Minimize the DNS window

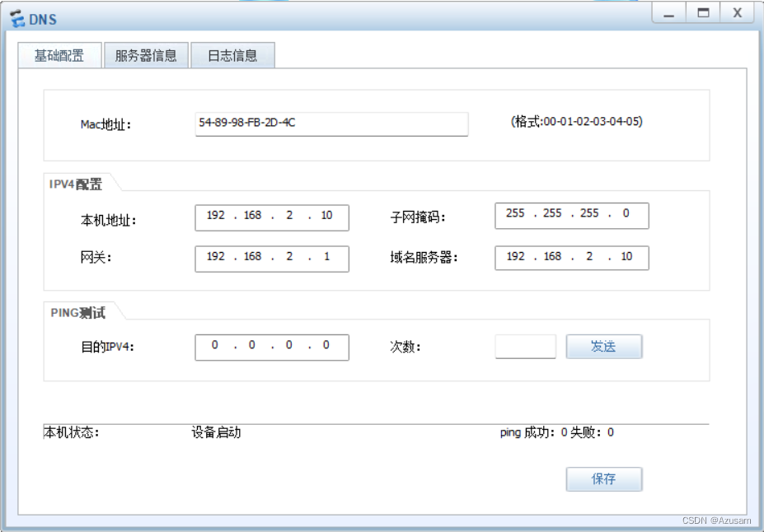669,13
